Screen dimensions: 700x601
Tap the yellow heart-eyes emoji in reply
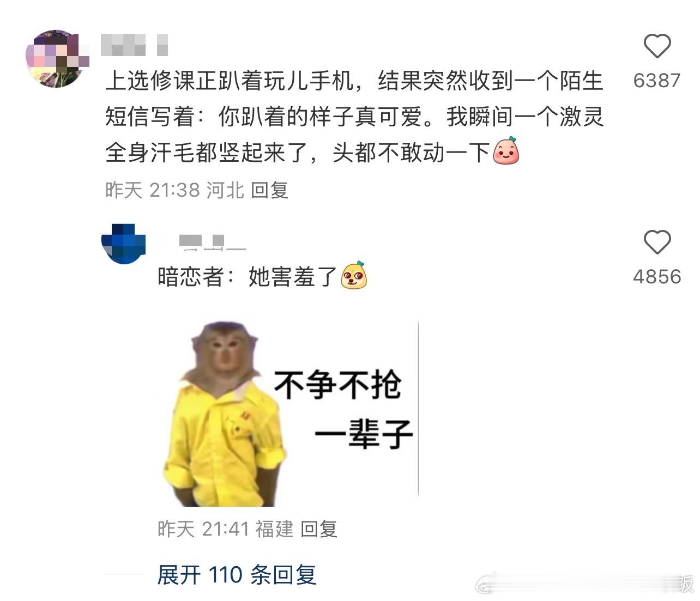pyautogui.click(x=354, y=276)
